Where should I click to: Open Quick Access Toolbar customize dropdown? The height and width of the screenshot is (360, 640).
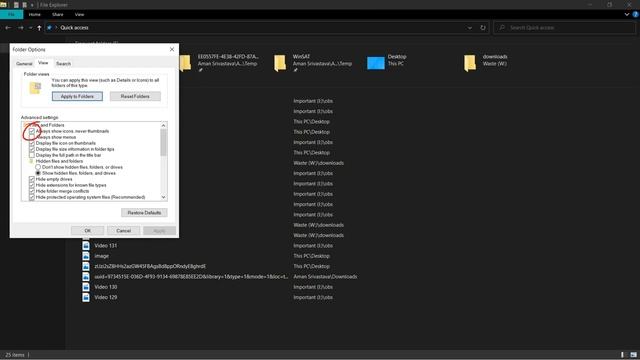point(32,5)
